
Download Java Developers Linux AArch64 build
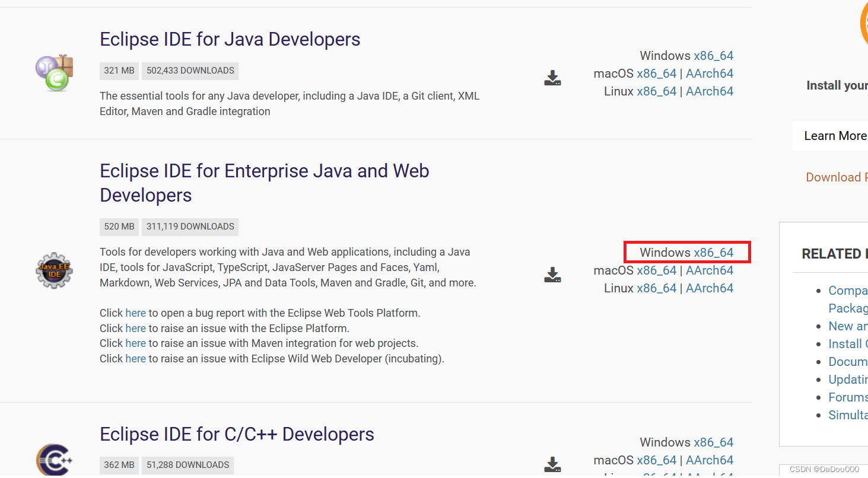click(710, 91)
